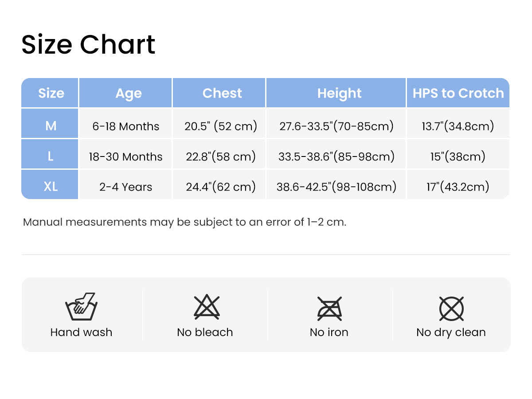The height and width of the screenshot is (399, 532).
Task: Click the "6-18 Months" age cell
Action: tap(125, 123)
